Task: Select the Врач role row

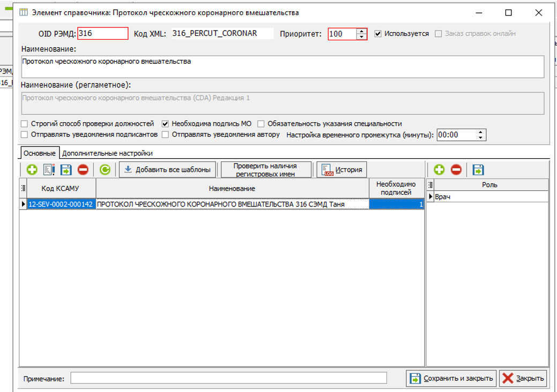Action: click(491, 196)
